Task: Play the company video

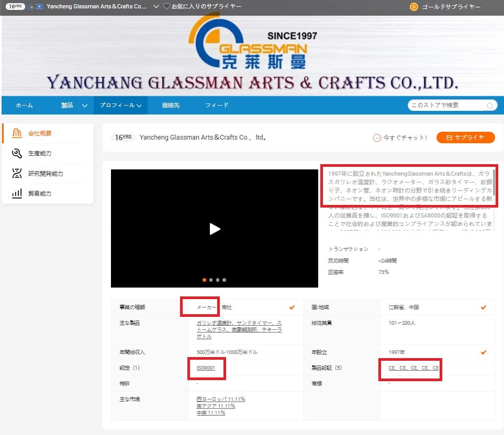Action: click(215, 229)
